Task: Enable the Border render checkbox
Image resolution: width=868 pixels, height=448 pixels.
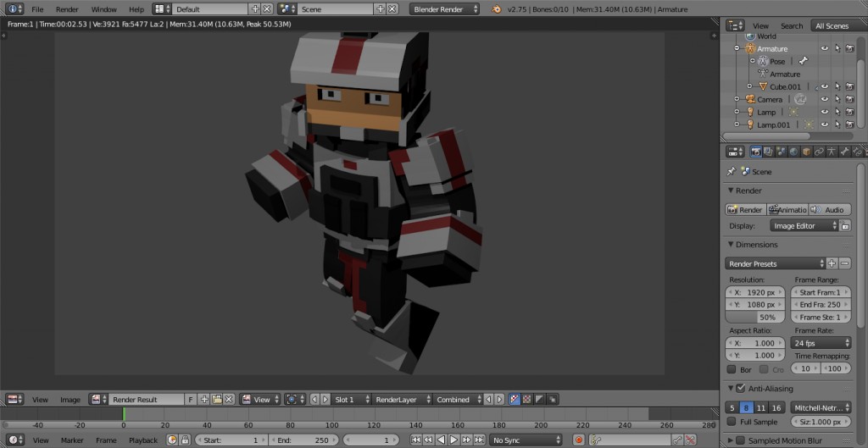Action: [x=732, y=369]
